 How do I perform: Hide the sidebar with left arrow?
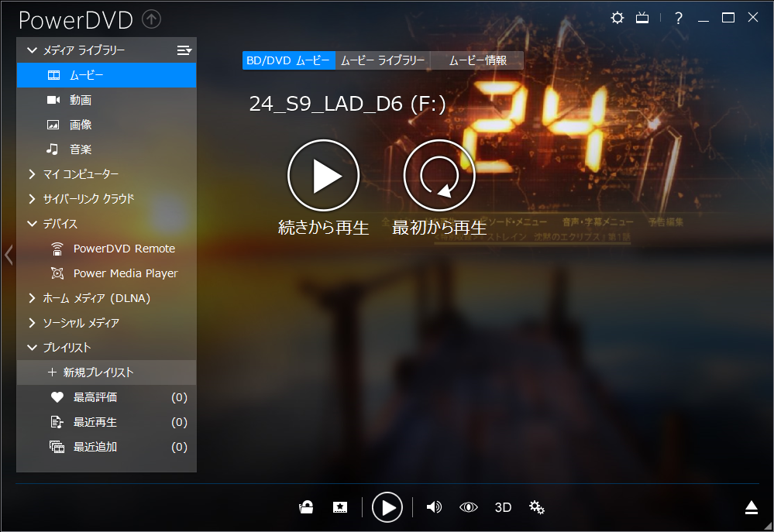click(x=9, y=255)
